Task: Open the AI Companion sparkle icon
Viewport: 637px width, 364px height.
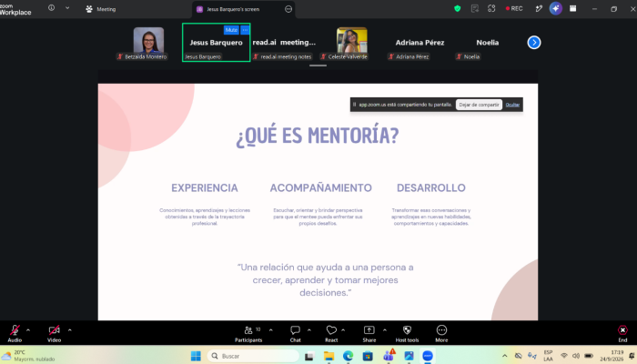Action: click(556, 8)
